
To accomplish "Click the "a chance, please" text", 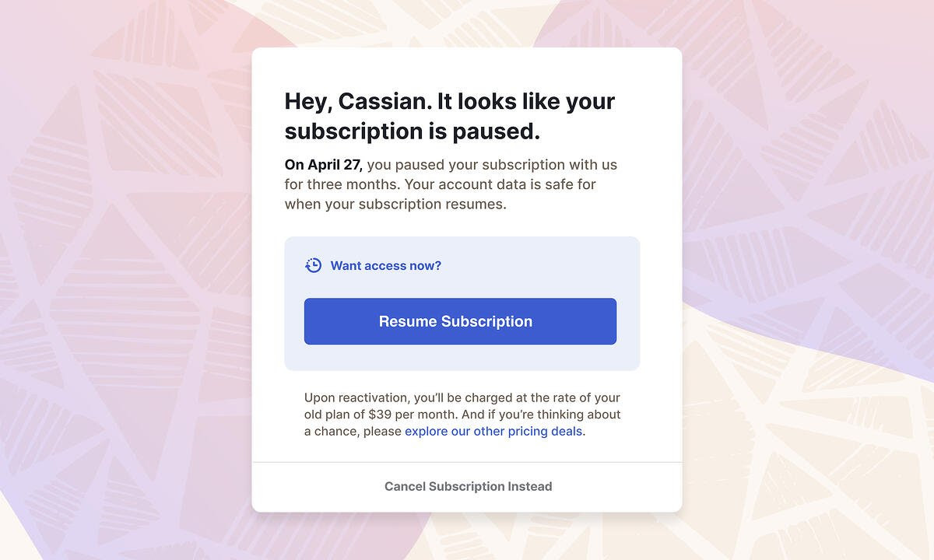I will (x=353, y=431).
